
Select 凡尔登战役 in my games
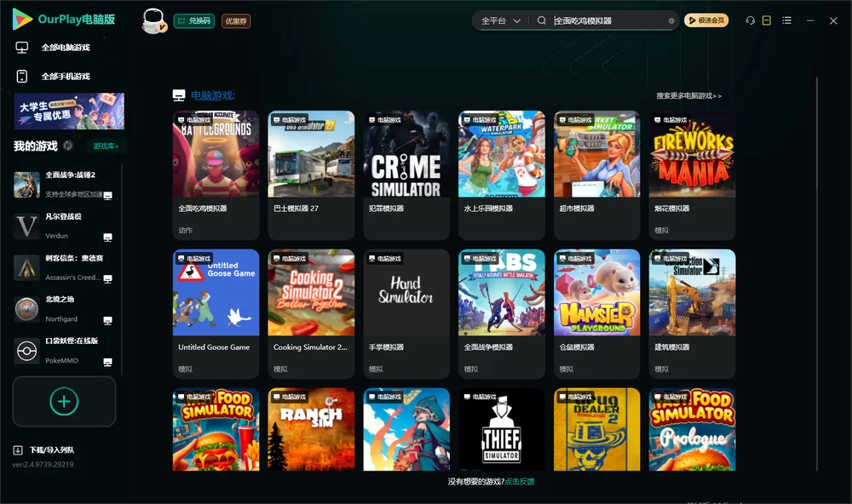[x=64, y=226]
